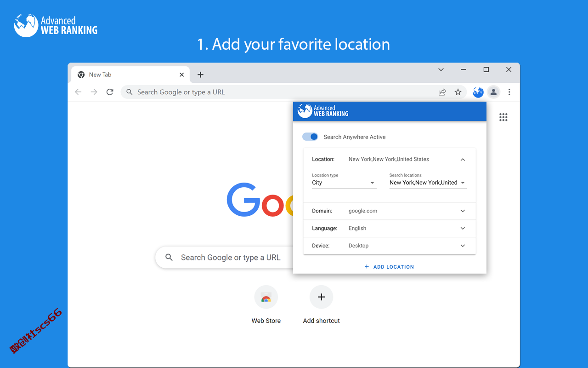Screen dimensions: 588x368
Task: Open the Location type dropdown
Action: pos(344,183)
